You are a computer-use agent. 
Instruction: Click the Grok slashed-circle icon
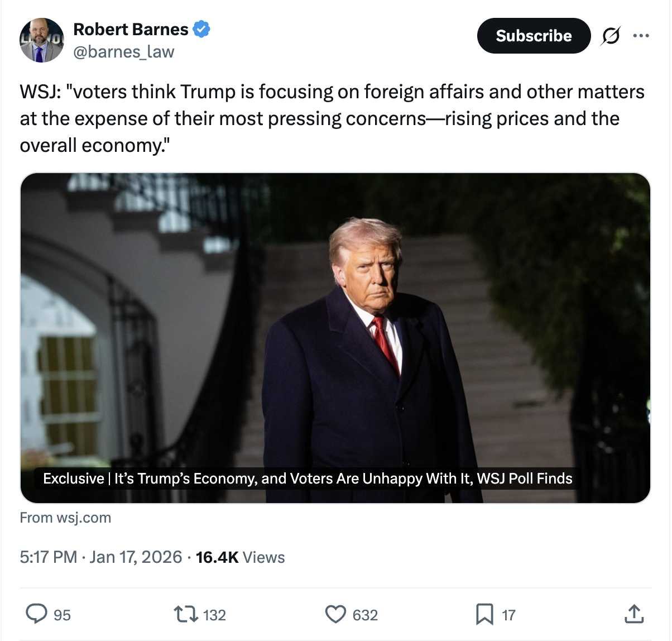[x=610, y=36]
